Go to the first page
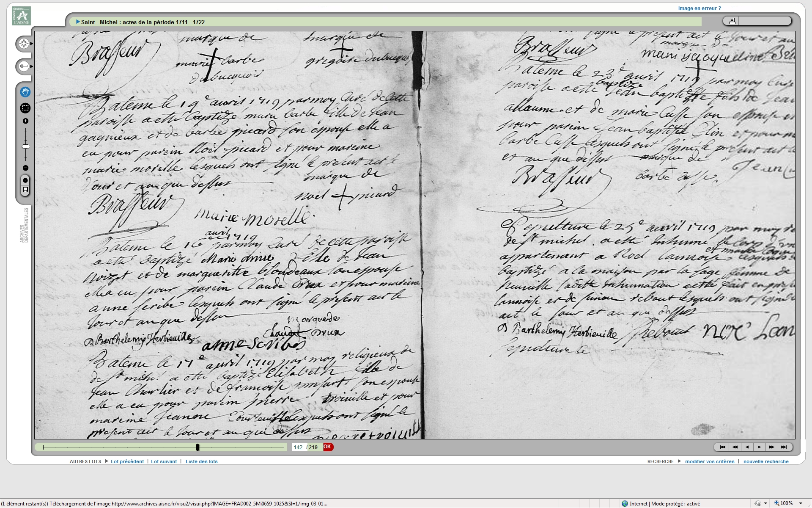Screen dimensions: 812x508 click(x=722, y=447)
